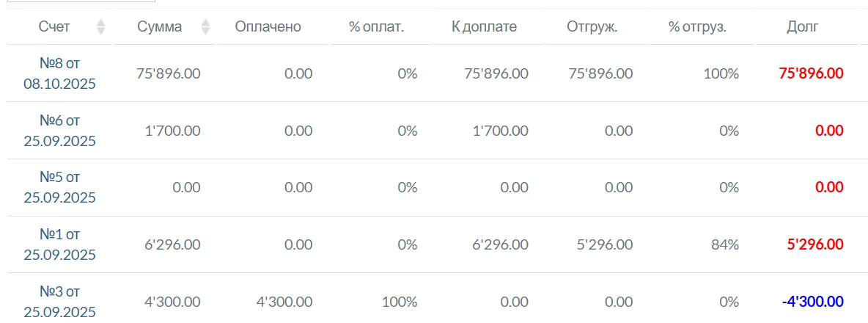The width and height of the screenshot is (868, 323).
Task: Click the red debt value 75'896.00
Action: click(x=811, y=73)
